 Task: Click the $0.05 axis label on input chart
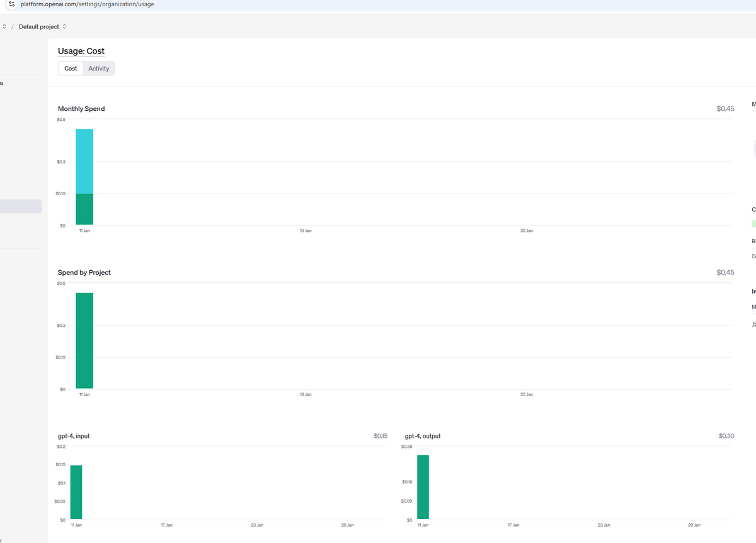tap(60, 501)
